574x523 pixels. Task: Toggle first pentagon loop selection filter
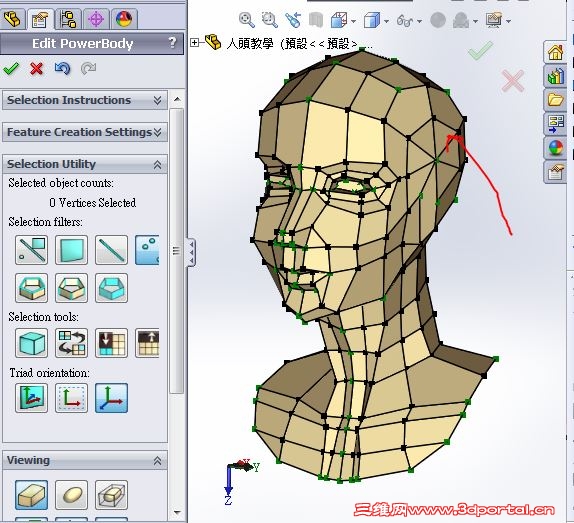pyautogui.click(x=31, y=288)
